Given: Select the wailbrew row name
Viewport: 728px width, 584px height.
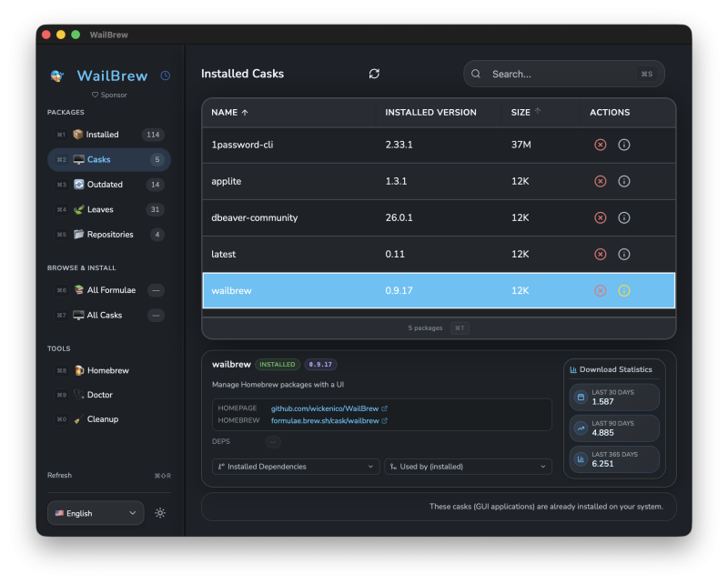Looking at the screenshot, I should click(232, 290).
